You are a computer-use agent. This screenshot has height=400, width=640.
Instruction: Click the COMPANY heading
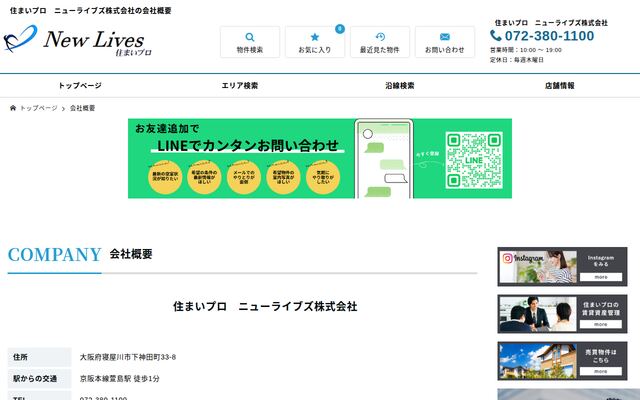click(x=55, y=255)
